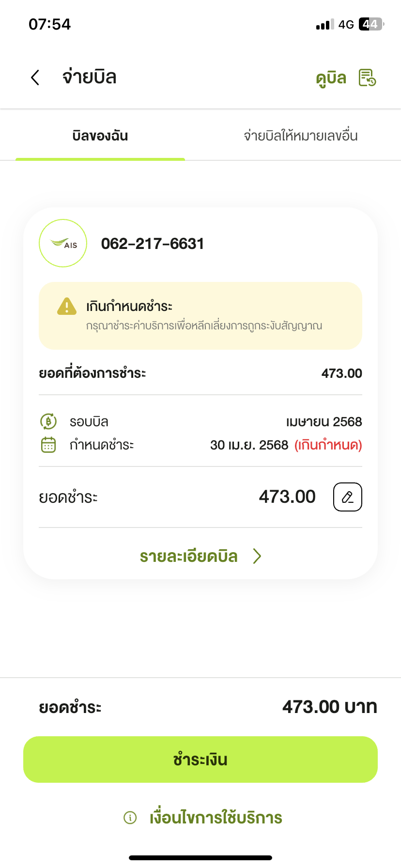Tap the billing cycle baht icon

(48, 421)
